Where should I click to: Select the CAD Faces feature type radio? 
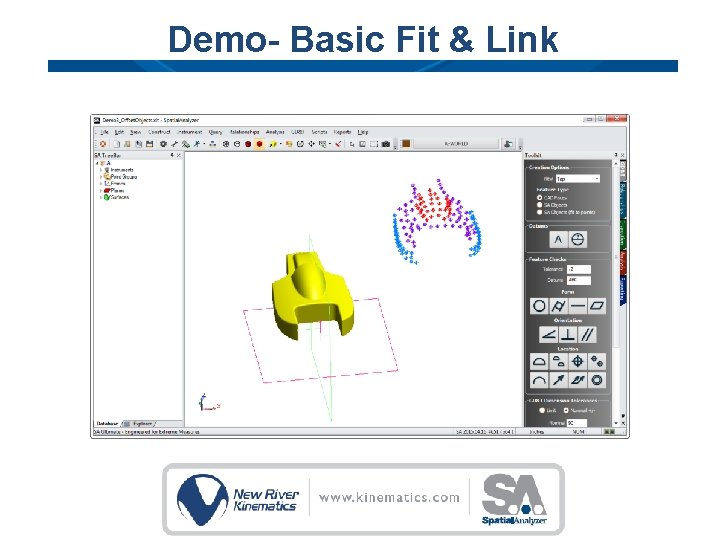coord(540,197)
